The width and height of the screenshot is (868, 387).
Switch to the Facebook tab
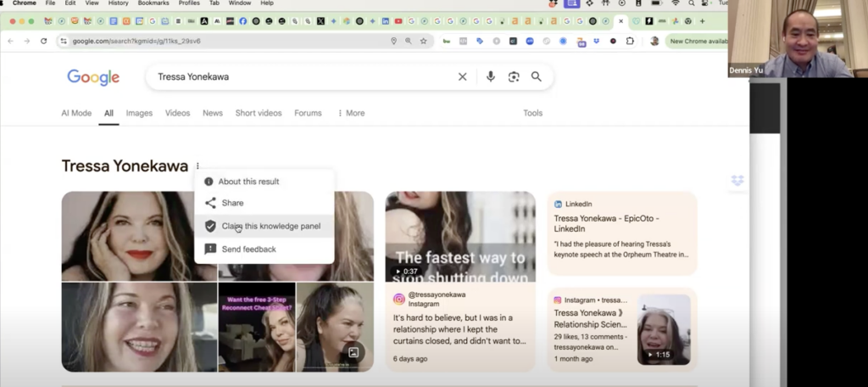(243, 21)
